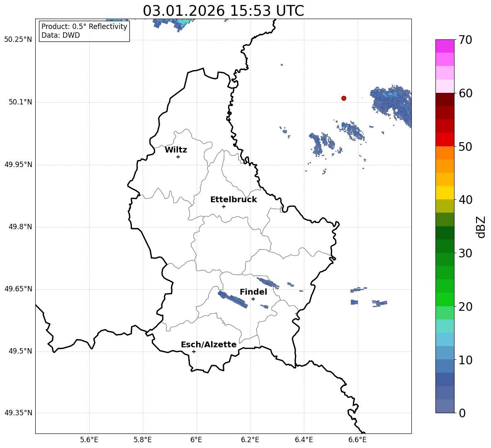Screen dimensions: 491x448
Task: Click the dBZ colorbar axis label
Action: tap(481, 227)
